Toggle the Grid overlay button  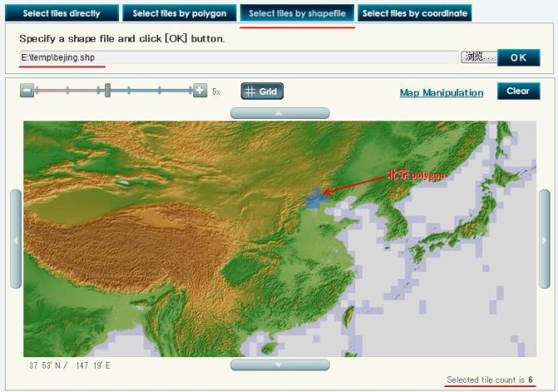click(262, 92)
